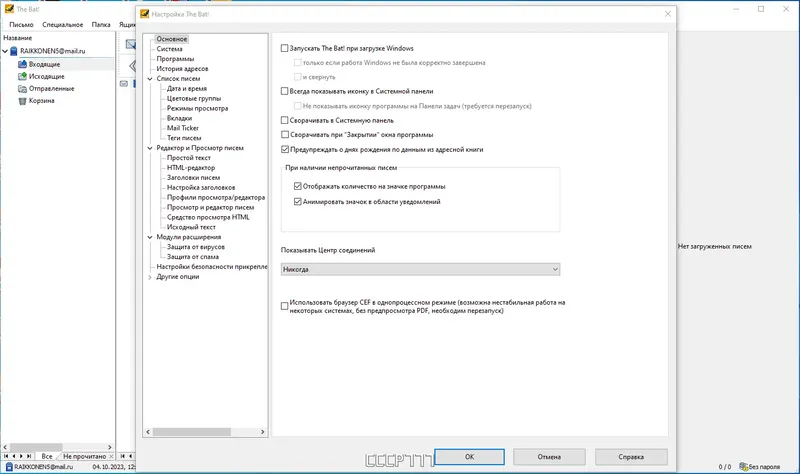Collapse the RAIKKONEN5@mail.ru account tree
800x474 pixels.
(x=5, y=51)
